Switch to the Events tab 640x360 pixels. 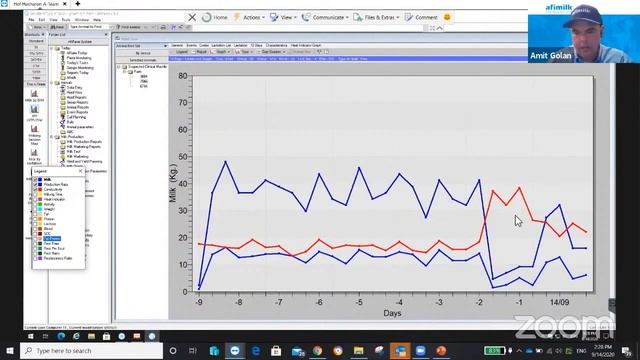tap(191, 45)
